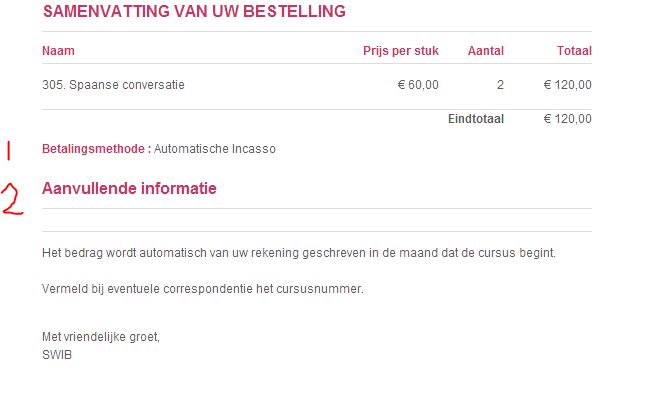Click the 'Betalingsmethode :' label
This screenshot has height=399, width=649.
[x=96, y=149]
